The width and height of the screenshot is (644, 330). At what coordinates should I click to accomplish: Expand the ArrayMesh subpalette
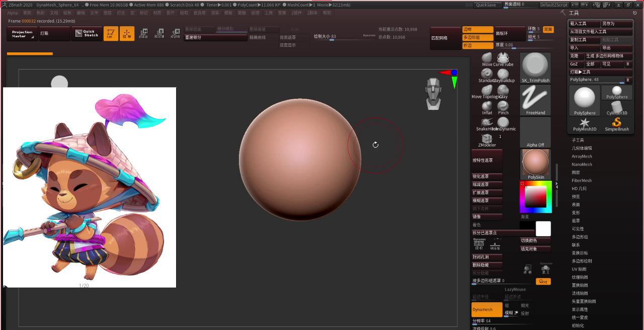click(582, 156)
